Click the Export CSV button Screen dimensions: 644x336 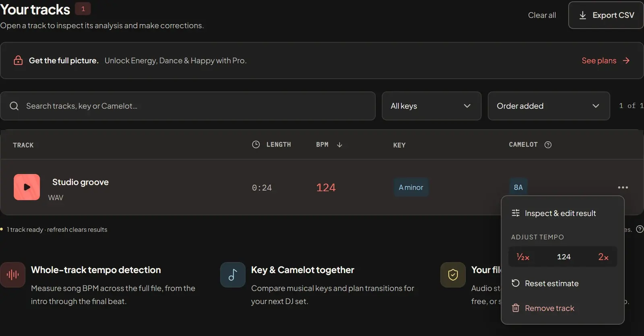(606, 15)
